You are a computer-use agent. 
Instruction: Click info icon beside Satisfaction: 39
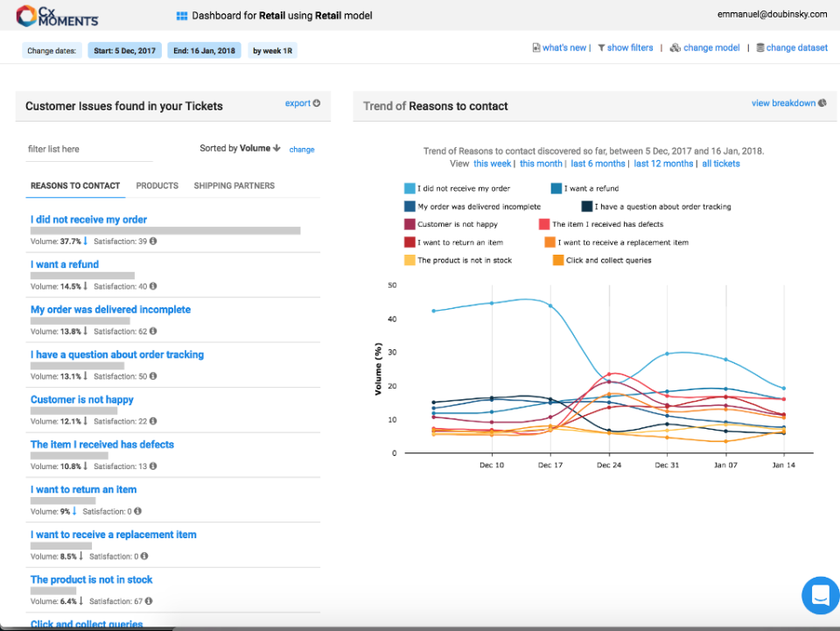pyautogui.click(x=153, y=241)
